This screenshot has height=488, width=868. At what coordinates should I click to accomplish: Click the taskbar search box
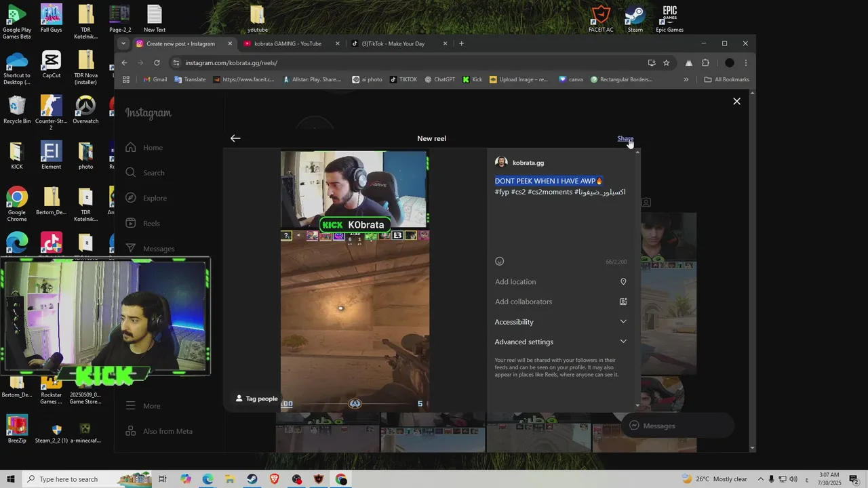tap(87, 479)
